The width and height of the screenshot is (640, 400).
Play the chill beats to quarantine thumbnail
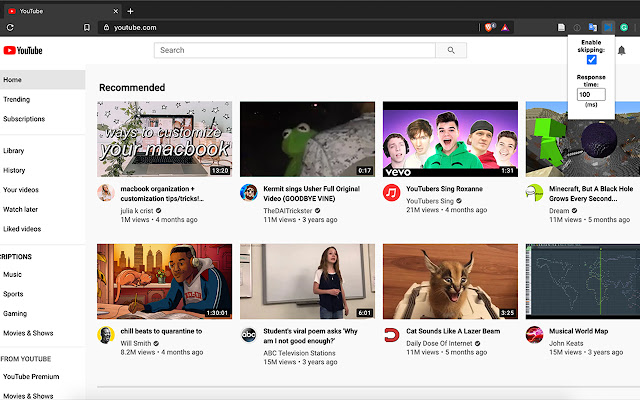[164, 282]
